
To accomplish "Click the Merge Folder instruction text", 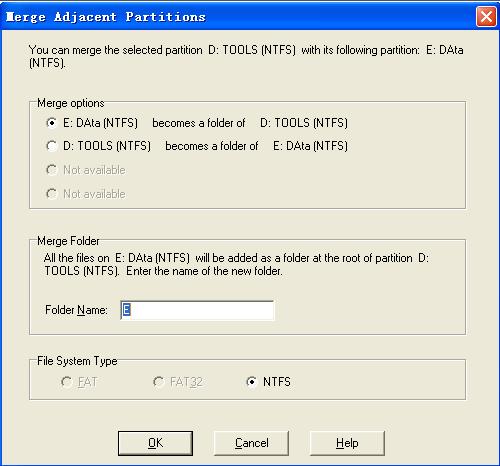I will (x=236, y=264).
